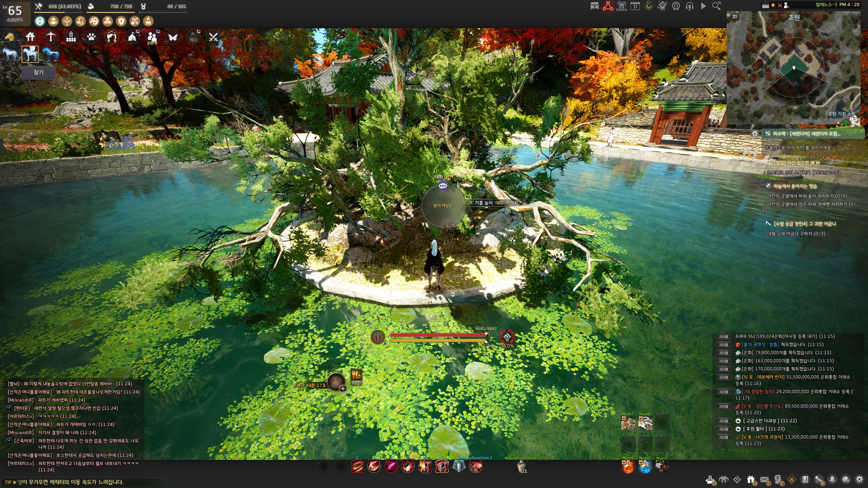The image size is (868, 488).
Task: Click the 시스템 tag beside 후원 활터
Action: click(x=724, y=429)
